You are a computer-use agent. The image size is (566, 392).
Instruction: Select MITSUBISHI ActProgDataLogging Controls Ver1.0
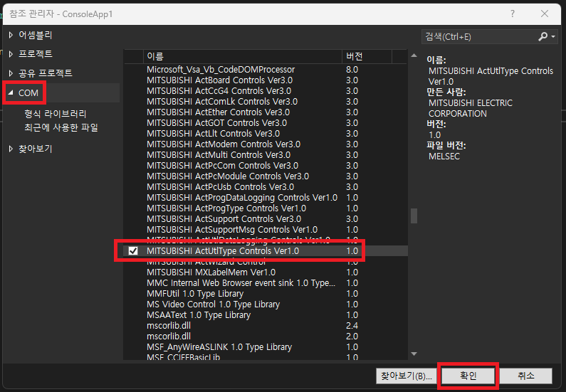point(266,197)
